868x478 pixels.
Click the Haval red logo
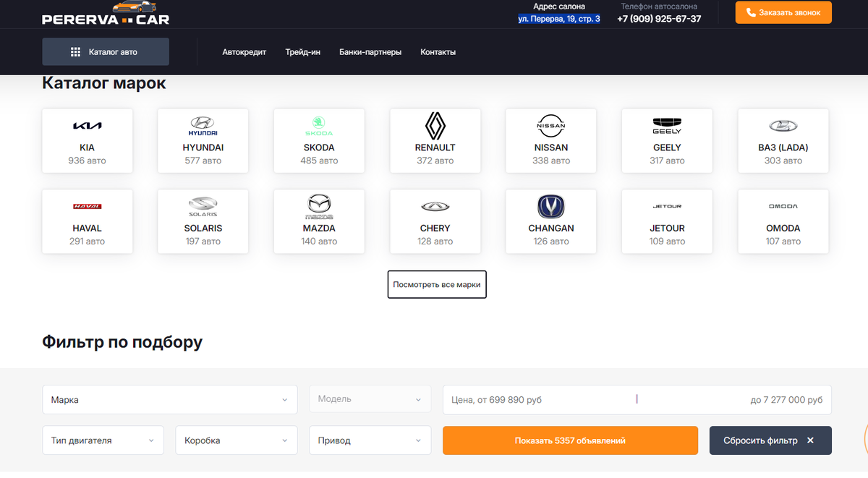[x=88, y=207]
